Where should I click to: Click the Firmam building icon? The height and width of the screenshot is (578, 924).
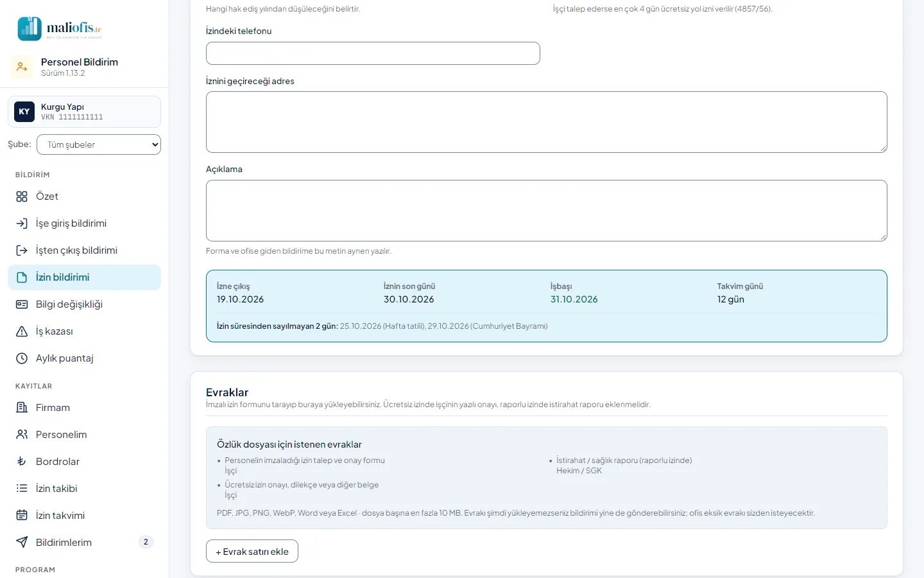point(22,408)
